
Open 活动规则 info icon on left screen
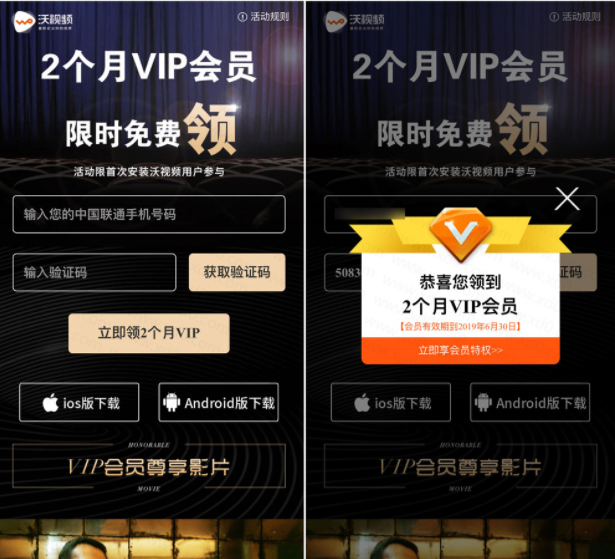242,17
